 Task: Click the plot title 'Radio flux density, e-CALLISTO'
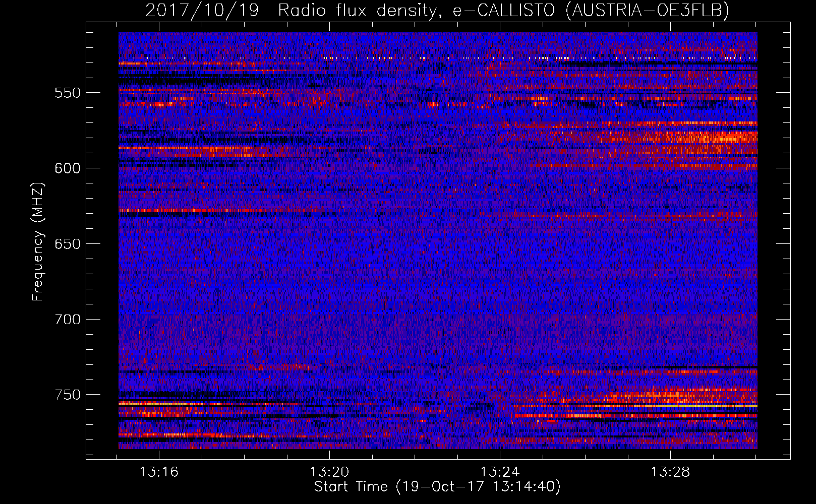[417, 10]
